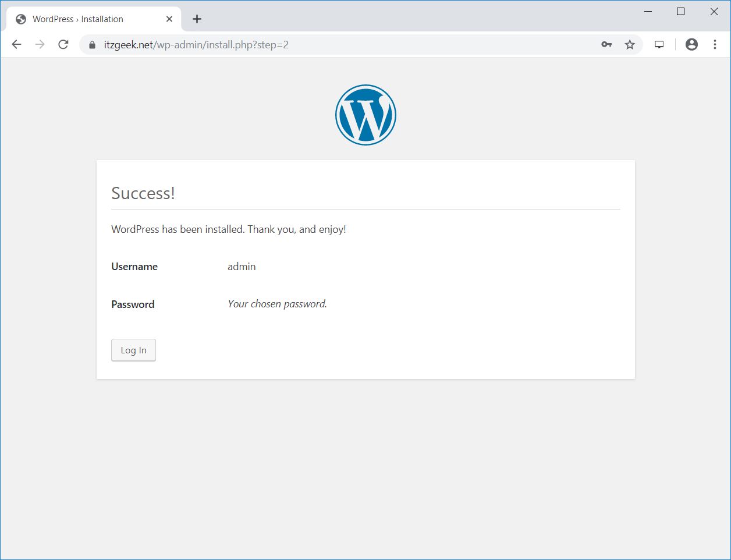This screenshot has width=731, height=560.
Task: Click 'WordPress has been installed' message
Action: tap(229, 229)
